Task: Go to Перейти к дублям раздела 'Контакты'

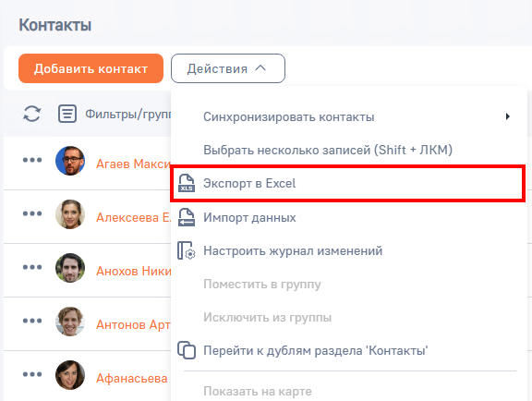Action: coord(348,350)
